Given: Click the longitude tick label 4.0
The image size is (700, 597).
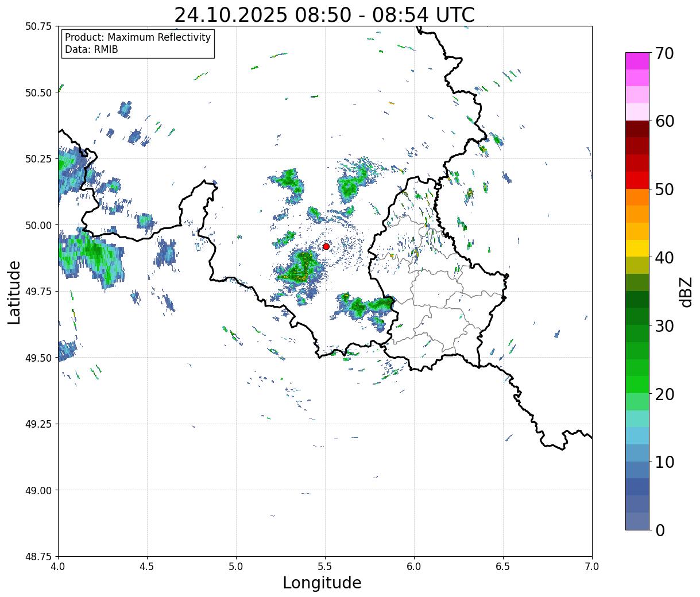Looking at the screenshot, I should tap(58, 567).
